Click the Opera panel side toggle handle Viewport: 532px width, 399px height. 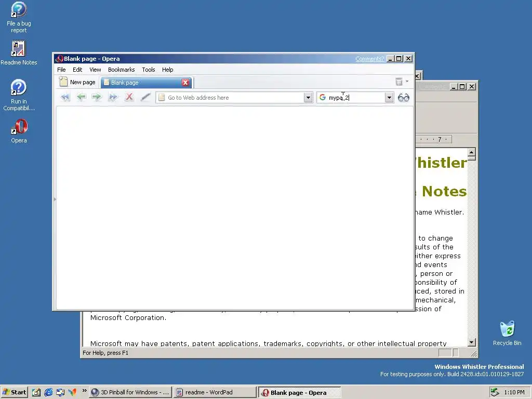coord(55,199)
